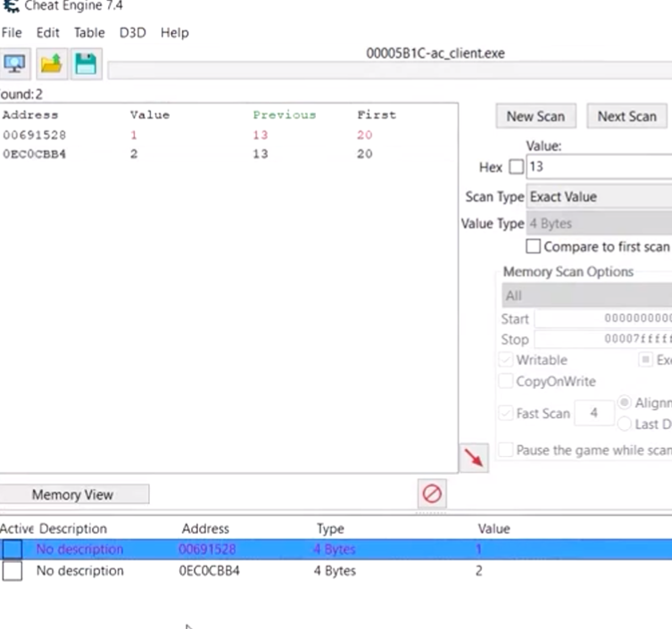Open the Scan Type dropdown
The height and width of the screenshot is (629, 672).
[600, 196]
